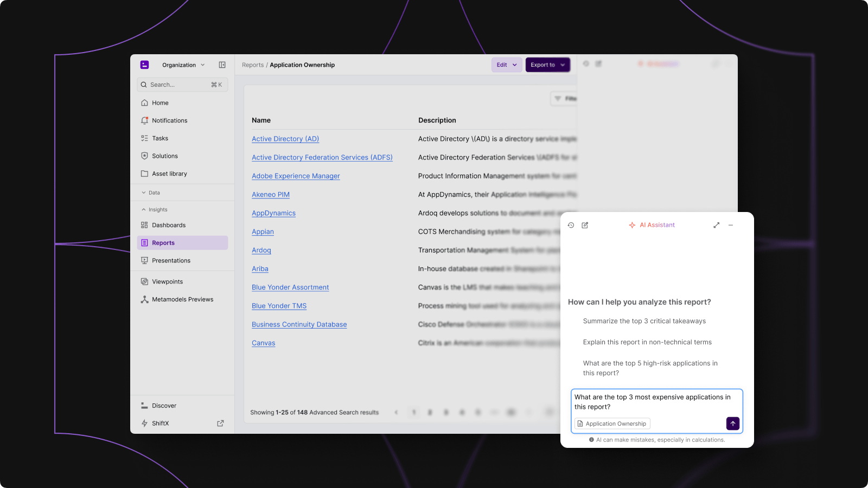Open Presentations from the sidebar

(171, 261)
